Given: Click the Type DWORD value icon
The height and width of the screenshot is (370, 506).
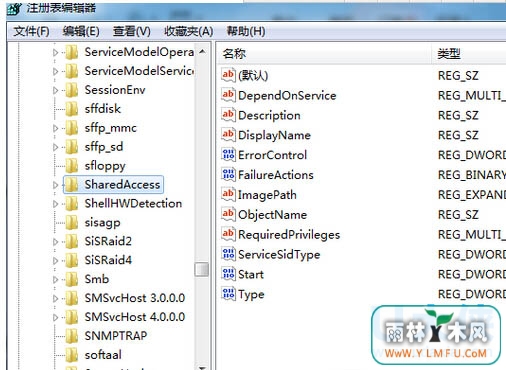Looking at the screenshot, I should 228,294.
